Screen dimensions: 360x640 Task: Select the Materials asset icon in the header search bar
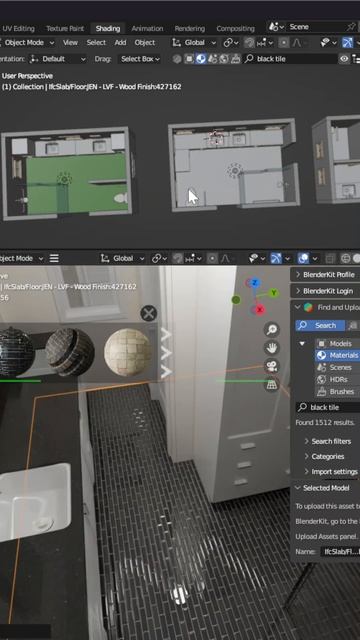[x=200, y=59]
